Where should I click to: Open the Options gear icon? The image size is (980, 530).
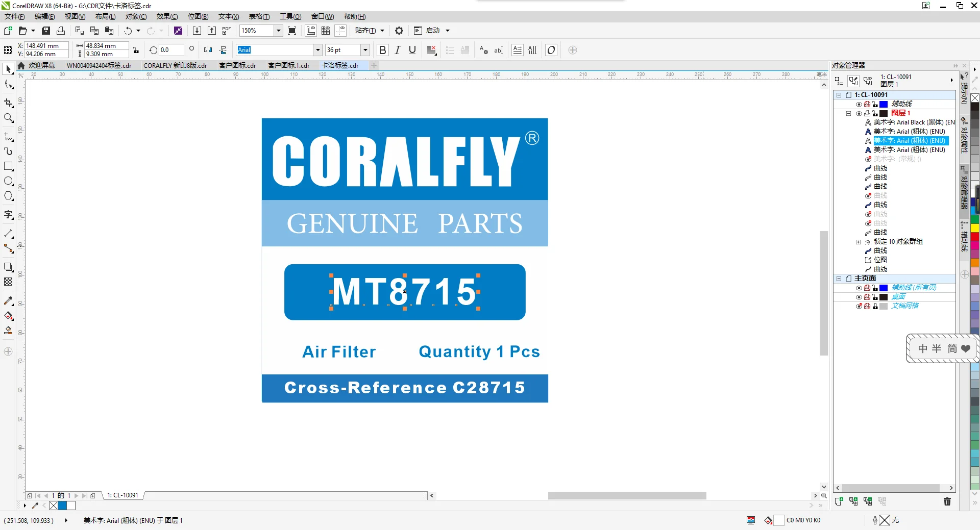[399, 31]
